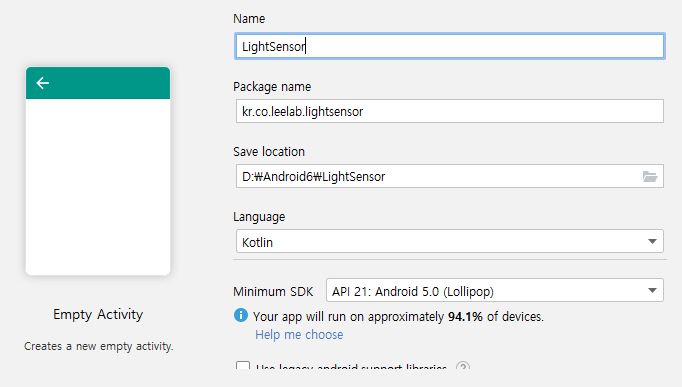Click the Name label
682x387 pixels.
click(249, 19)
